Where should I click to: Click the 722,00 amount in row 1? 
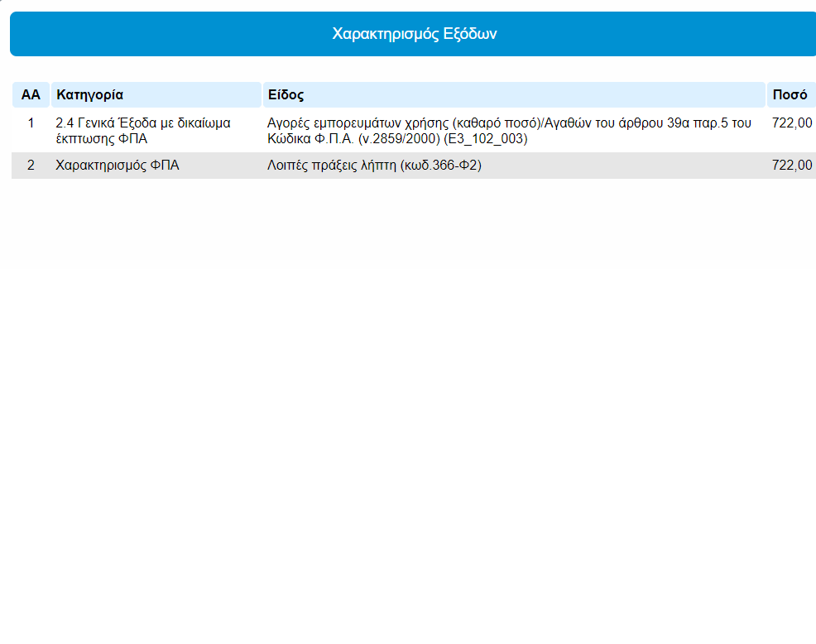click(791, 123)
